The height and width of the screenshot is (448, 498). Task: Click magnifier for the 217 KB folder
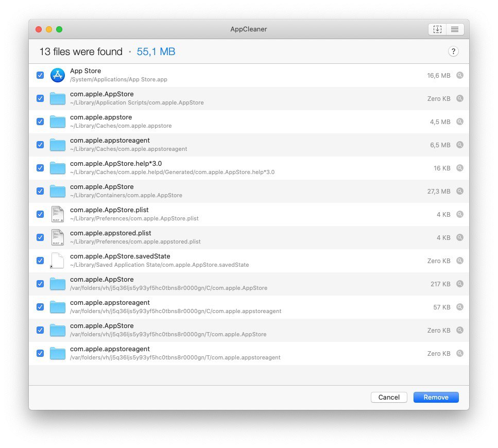click(459, 284)
